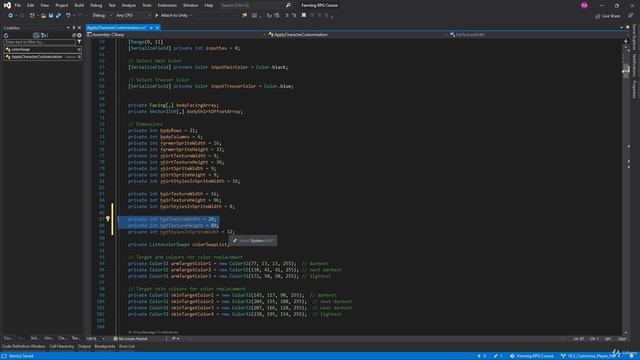Click the refresh icon in CodeMaid panel
640x360 pixels.
[6, 36]
